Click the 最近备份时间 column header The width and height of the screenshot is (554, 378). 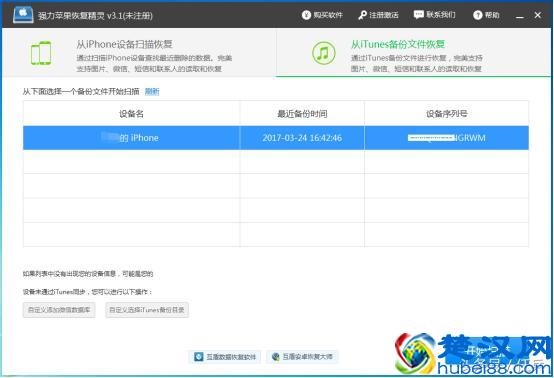point(302,114)
